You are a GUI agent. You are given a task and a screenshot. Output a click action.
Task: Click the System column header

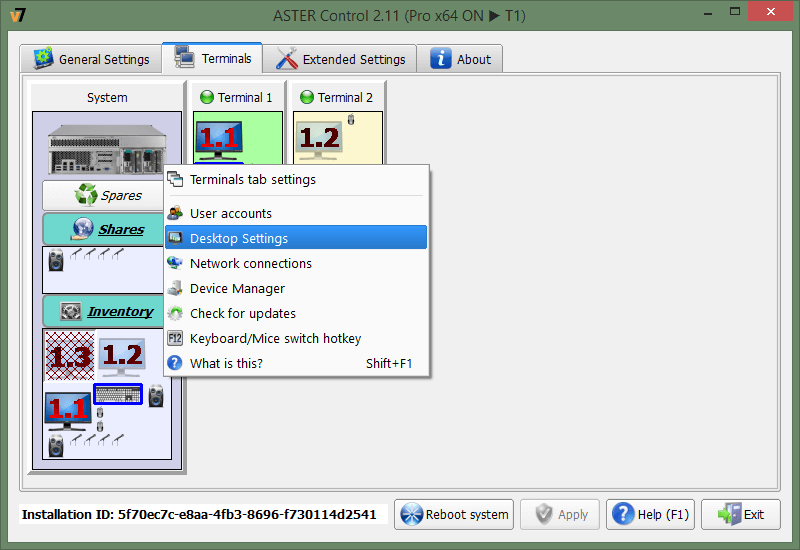tap(107, 97)
